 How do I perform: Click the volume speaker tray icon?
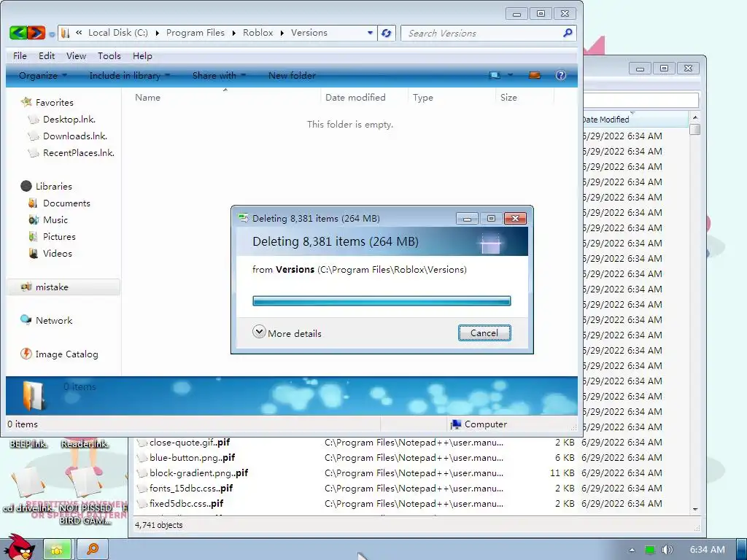pyautogui.click(x=667, y=550)
